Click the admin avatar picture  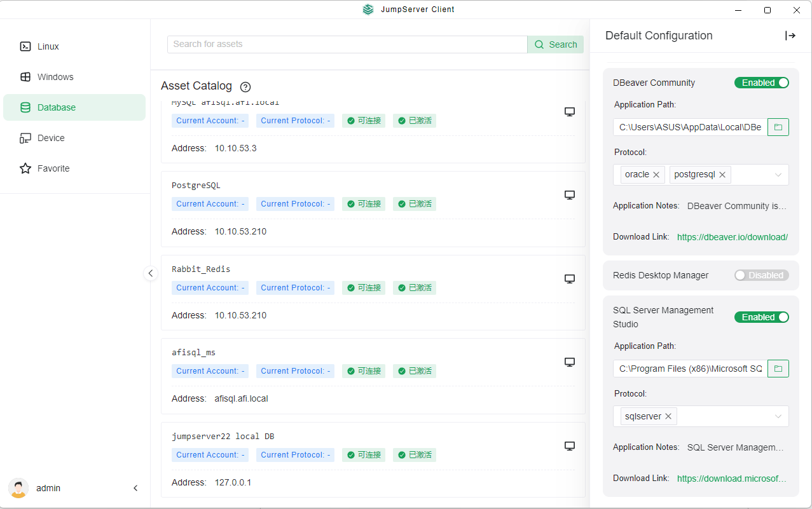(x=18, y=488)
